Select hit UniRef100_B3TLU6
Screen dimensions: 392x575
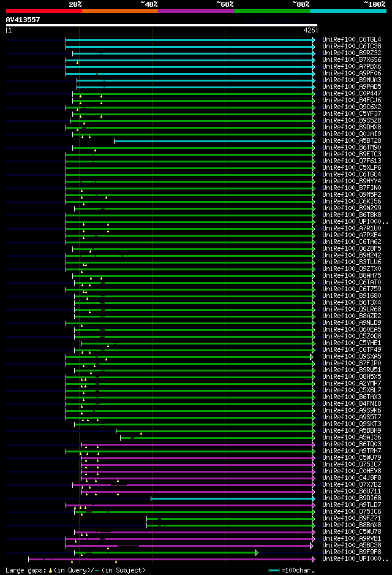352,262
